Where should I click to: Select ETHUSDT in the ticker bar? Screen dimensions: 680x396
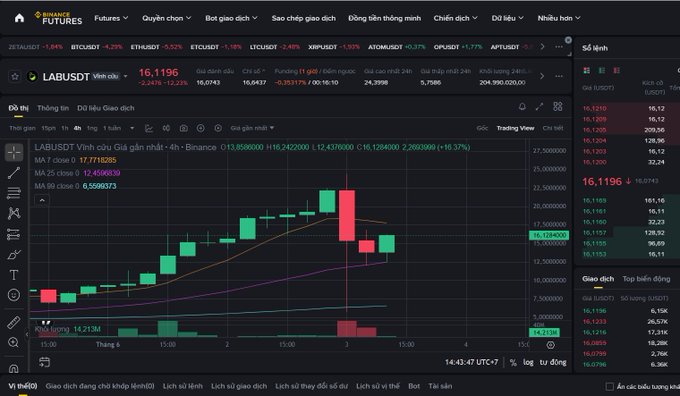pyautogui.click(x=157, y=47)
